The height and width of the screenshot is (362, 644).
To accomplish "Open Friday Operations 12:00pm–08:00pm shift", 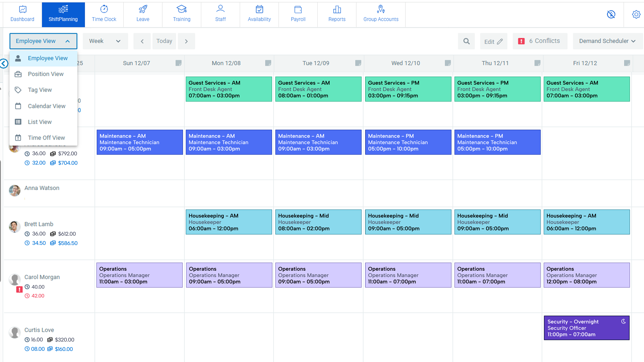I will [x=587, y=275].
